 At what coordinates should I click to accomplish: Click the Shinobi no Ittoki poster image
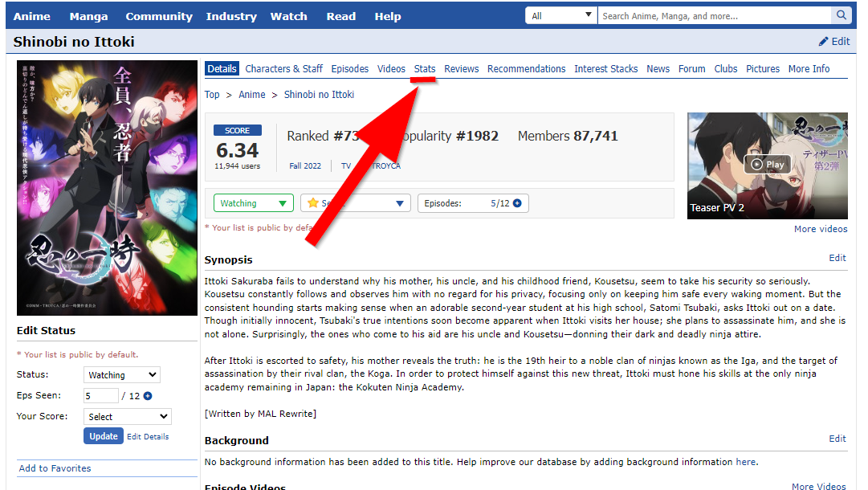click(107, 188)
